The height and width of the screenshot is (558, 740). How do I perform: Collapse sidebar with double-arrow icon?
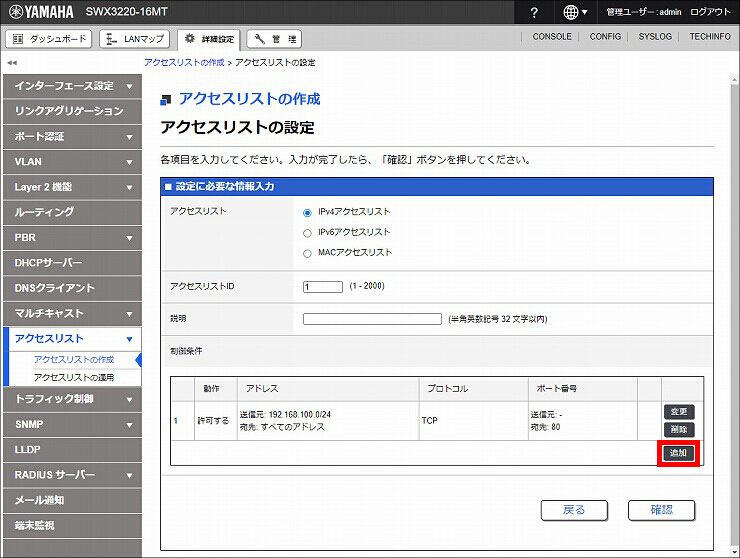tap(12, 62)
